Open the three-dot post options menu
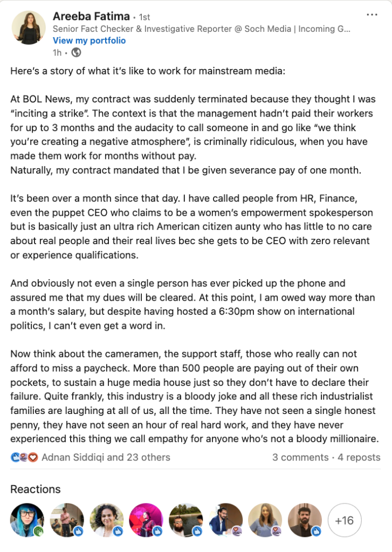This screenshot has height=552, width=392. pos(372,15)
